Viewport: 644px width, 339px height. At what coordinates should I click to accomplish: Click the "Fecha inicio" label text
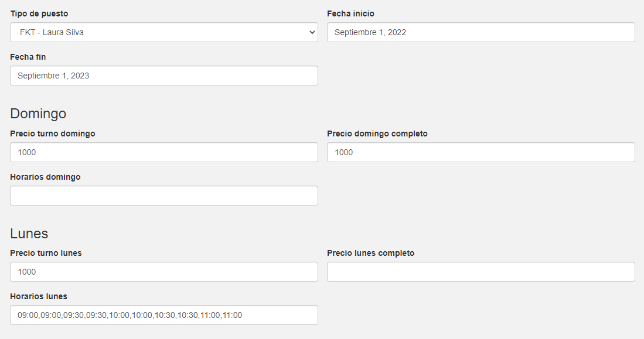click(350, 13)
